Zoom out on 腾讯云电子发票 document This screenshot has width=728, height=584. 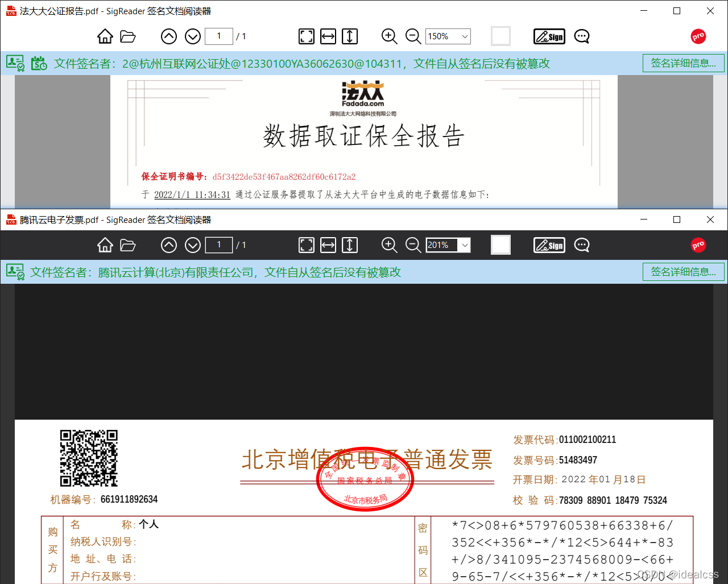413,245
